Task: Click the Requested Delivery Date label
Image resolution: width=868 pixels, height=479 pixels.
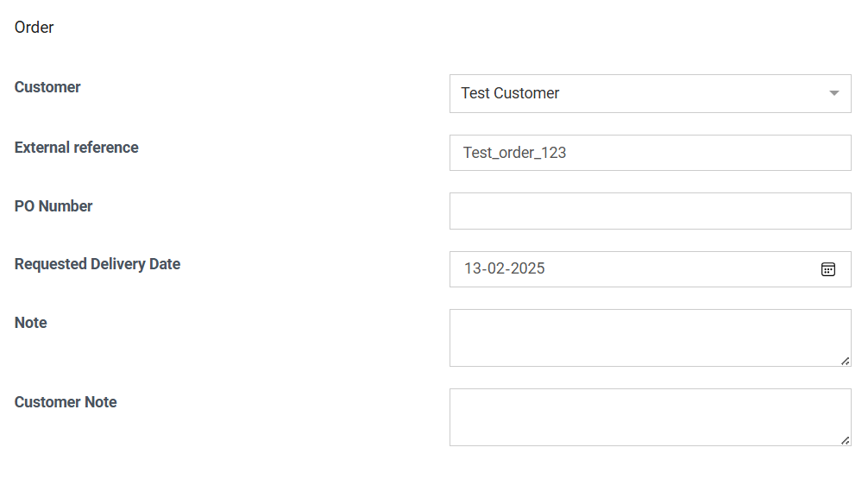Action: 97,264
